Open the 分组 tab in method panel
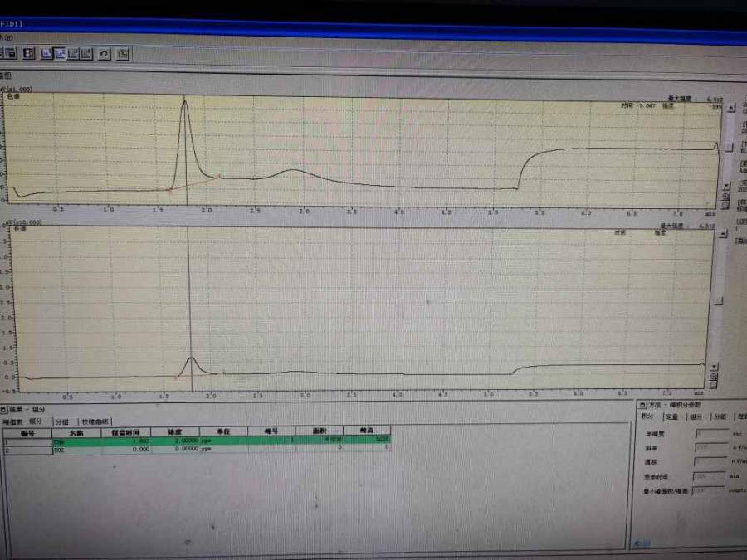The height and width of the screenshot is (560, 747). click(720, 416)
